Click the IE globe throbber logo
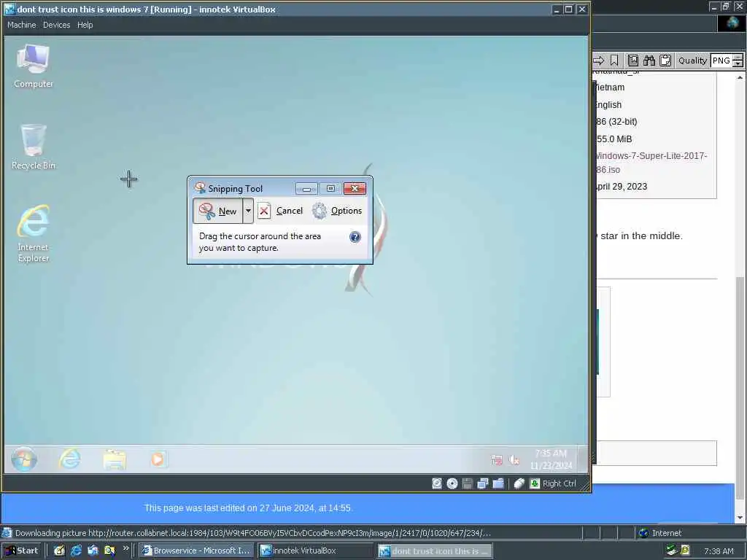 pyautogui.click(x=732, y=24)
